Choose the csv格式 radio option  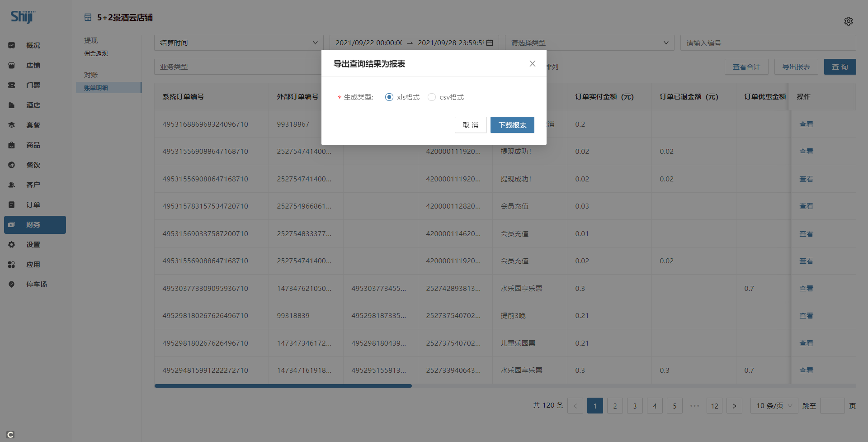(x=432, y=97)
